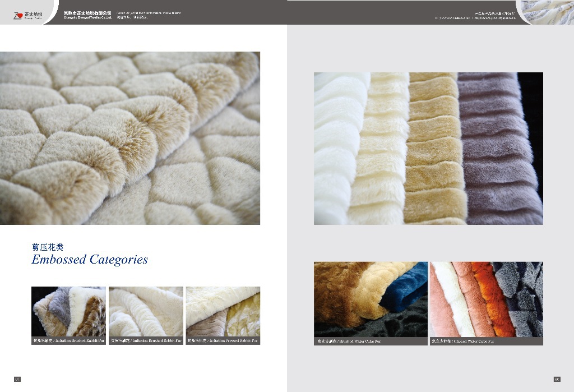This screenshot has height=392, width=574.
Task: Click the Brushed Water Cube Fur caption
Action: pos(371,341)
